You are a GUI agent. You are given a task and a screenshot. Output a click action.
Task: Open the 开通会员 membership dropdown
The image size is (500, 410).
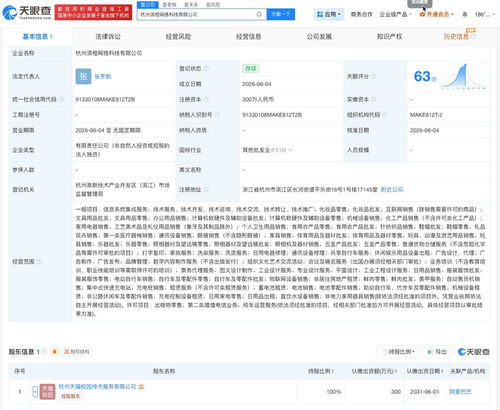tap(437, 14)
